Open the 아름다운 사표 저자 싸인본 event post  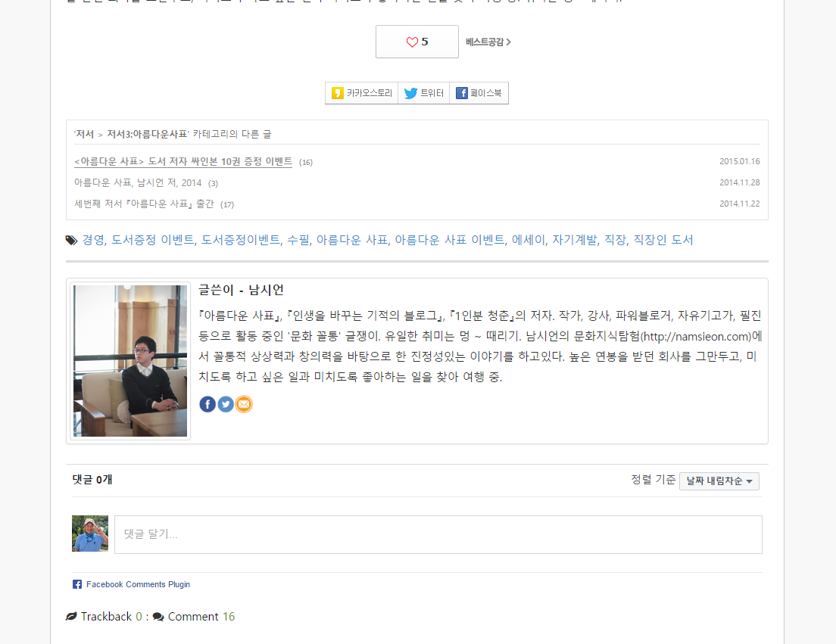tap(183, 161)
